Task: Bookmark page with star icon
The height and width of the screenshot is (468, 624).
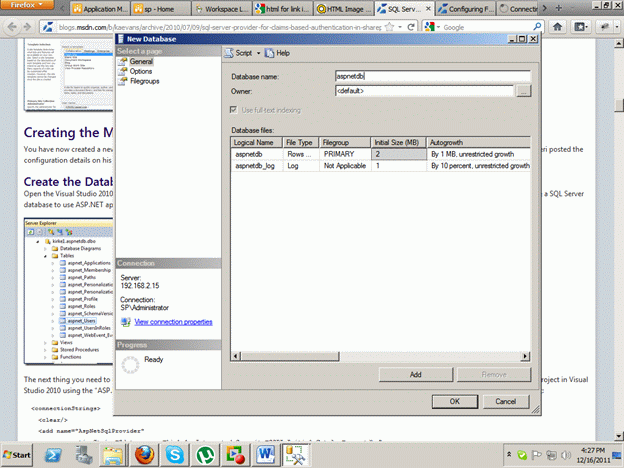Action: [x=390, y=27]
